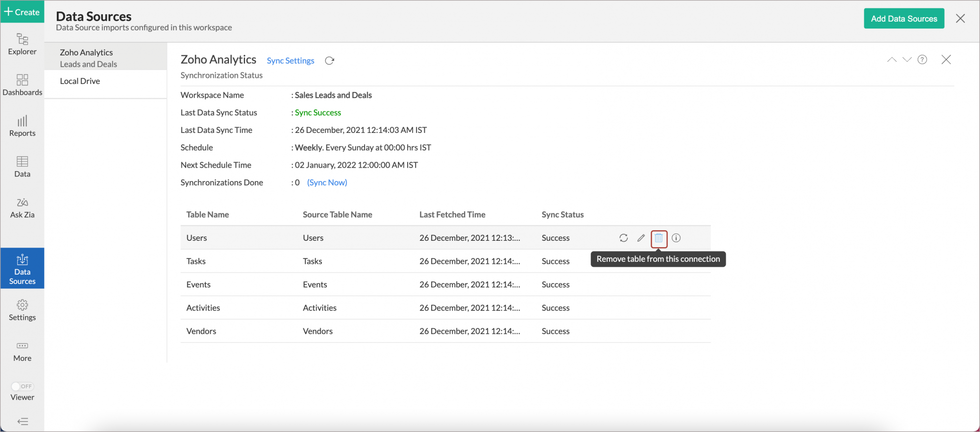
Task: Click the Source Table Name column header
Action: point(338,214)
